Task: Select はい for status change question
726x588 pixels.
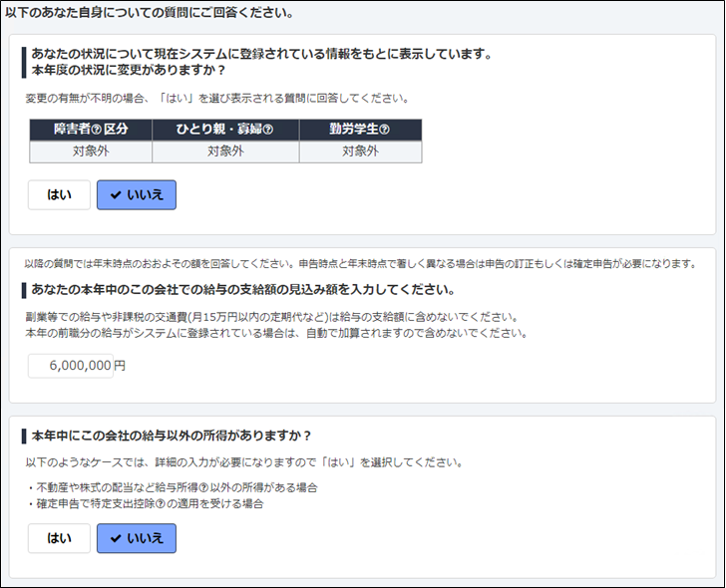Action: [59, 195]
